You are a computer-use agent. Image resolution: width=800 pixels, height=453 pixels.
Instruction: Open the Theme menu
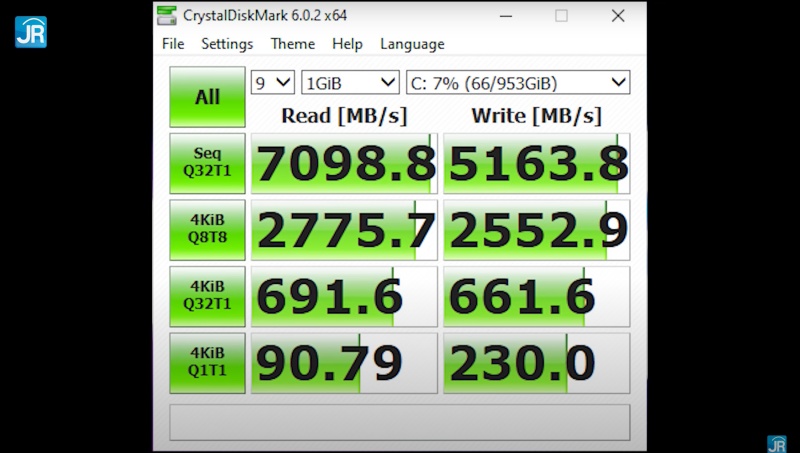tap(293, 44)
